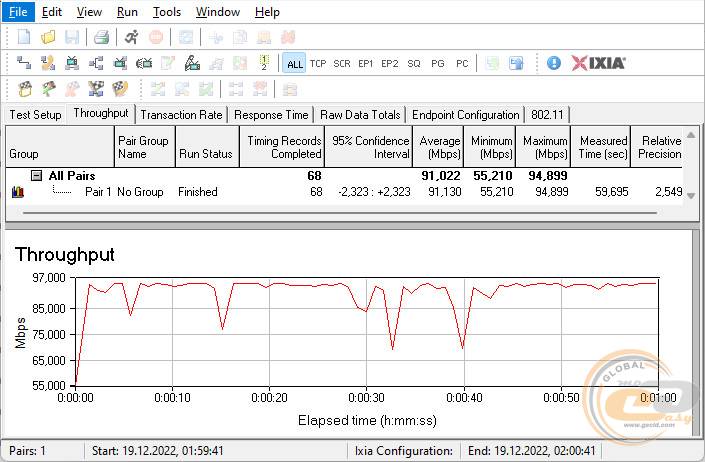This screenshot has width=705, height=462.
Task: Toggle the EP2 grouping button
Action: pos(390,64)
